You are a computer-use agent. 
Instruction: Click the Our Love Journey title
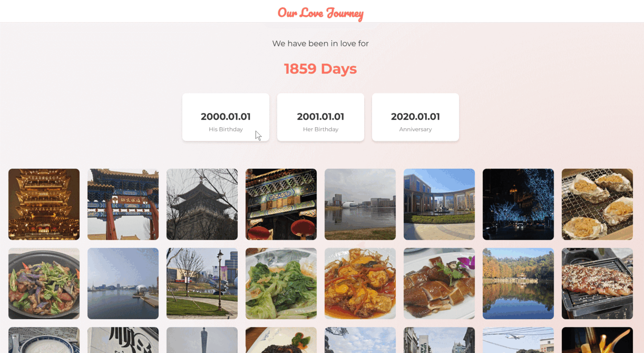point(320,13)
